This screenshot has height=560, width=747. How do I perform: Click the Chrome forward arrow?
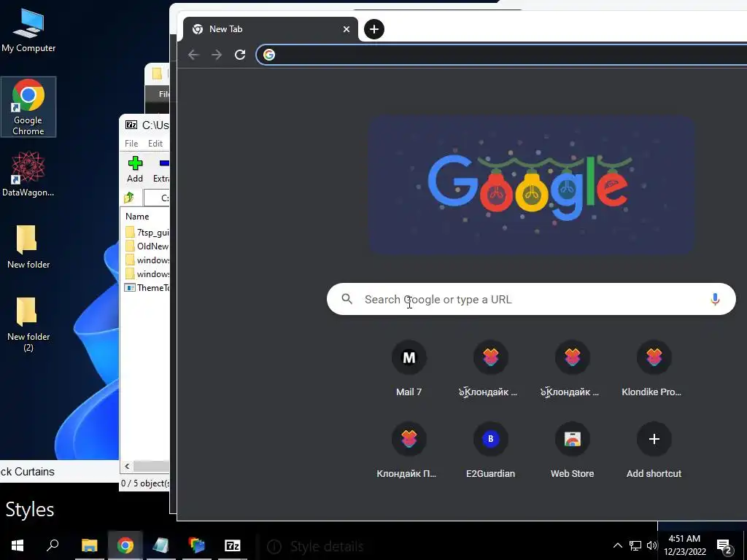(217, 55)
